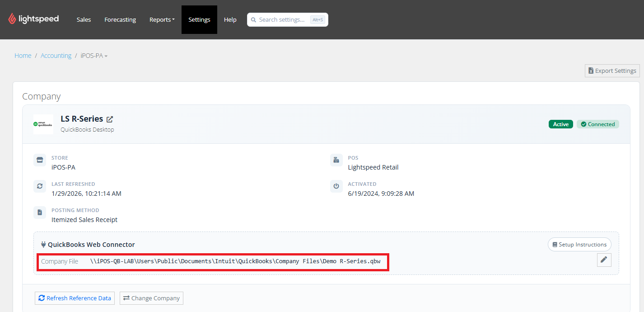Click the green Active status badge
This screenshot has height=312, width=644.
coord(560,124)
